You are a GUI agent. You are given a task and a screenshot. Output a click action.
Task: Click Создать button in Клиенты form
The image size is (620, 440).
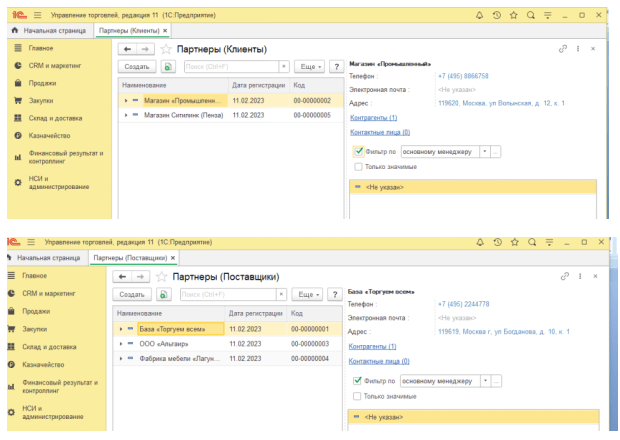137,66
